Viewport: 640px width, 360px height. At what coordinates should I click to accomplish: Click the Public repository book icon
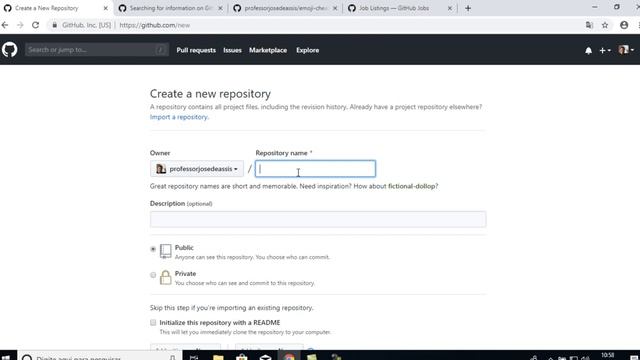pos(165,251)
